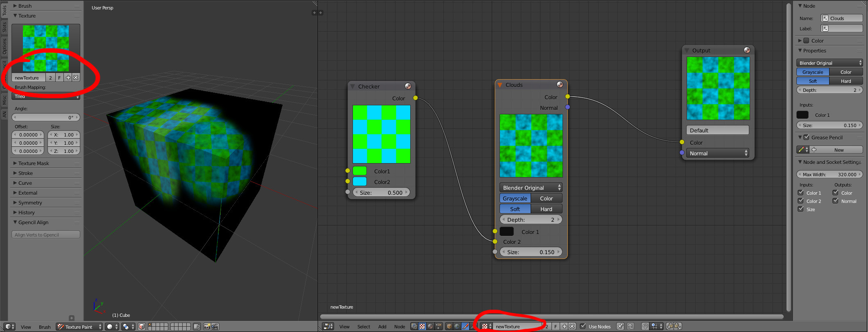Viewport: 868px width, 332px height.
Task: Toggle preview sphere on Output node
Action: [x=747, y=50]
